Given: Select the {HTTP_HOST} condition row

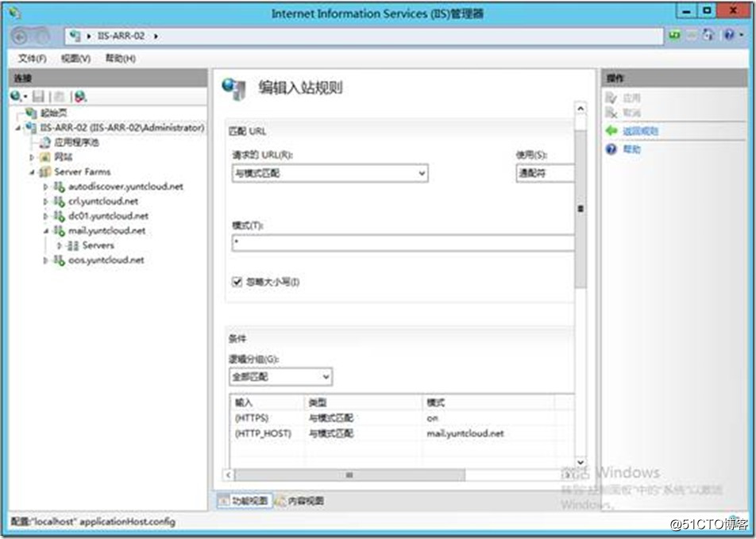Looking at the screenshot, I should [x=401, y=433].
